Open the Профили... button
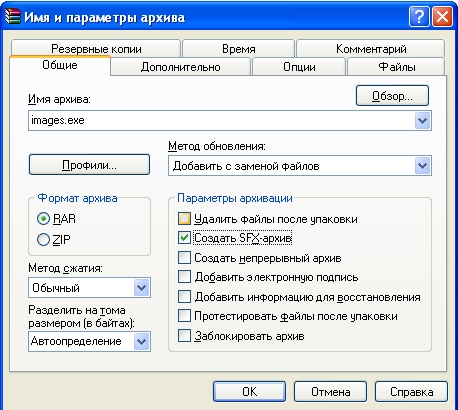 click(x=89, y=164)
